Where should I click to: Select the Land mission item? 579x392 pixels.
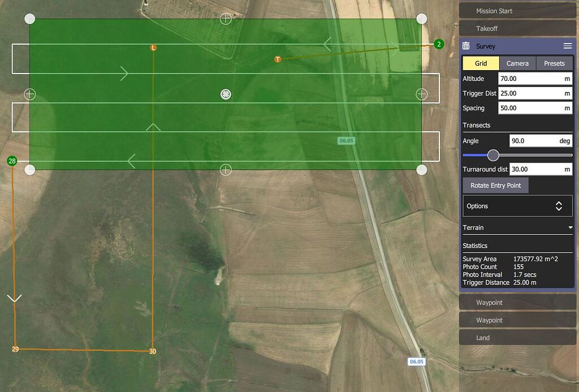click(x=517, y=338)
